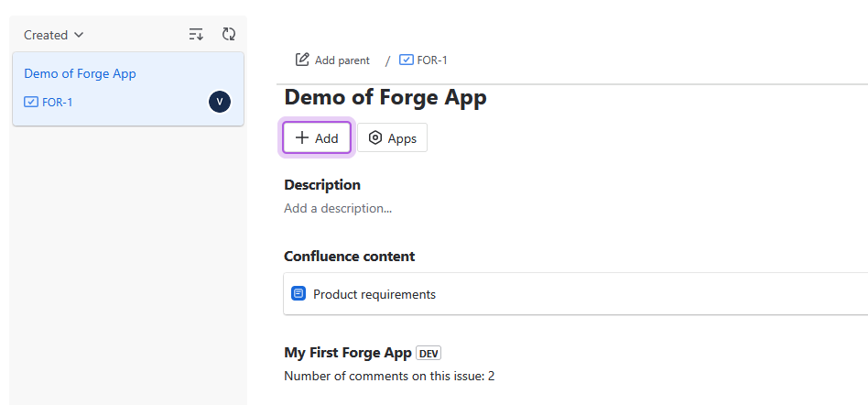868x405 pixels.
Task: Click the Confluence content heading
Action: 349,256
